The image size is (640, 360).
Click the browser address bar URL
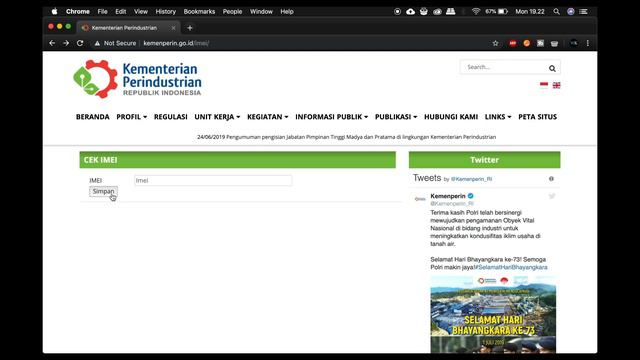[176, 43]
